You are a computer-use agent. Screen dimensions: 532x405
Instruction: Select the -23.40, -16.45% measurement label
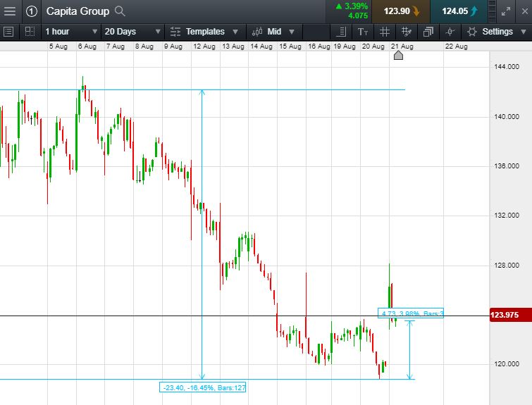[202, 387]
